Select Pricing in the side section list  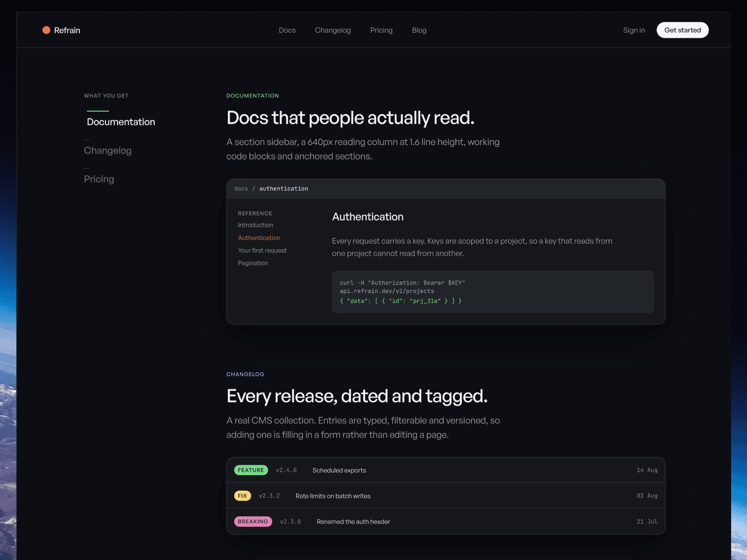click(99, 179)
